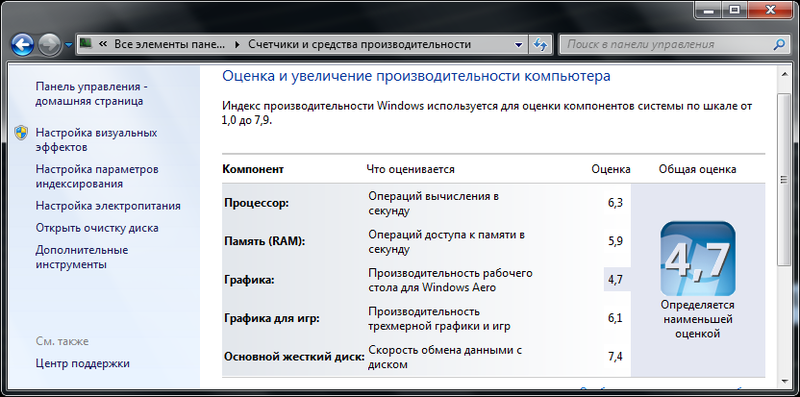Click the shield icon beside visual effects
The height and width of the screenshot is (397, 800).
pos(21,133)
